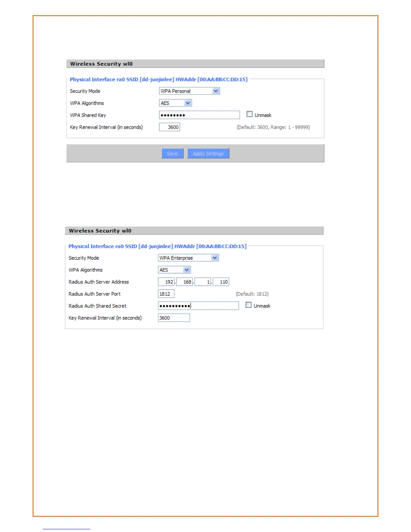Tick Unmask beside Radius Auth Shared Secret

pos(248,305)
